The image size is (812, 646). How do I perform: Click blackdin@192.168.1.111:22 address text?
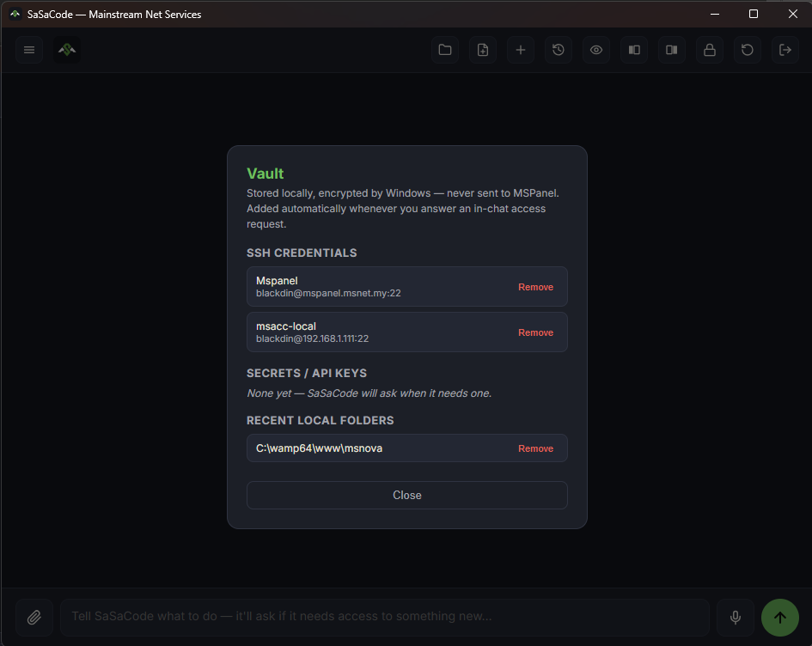pyautogui.click(x=312, y=338)
